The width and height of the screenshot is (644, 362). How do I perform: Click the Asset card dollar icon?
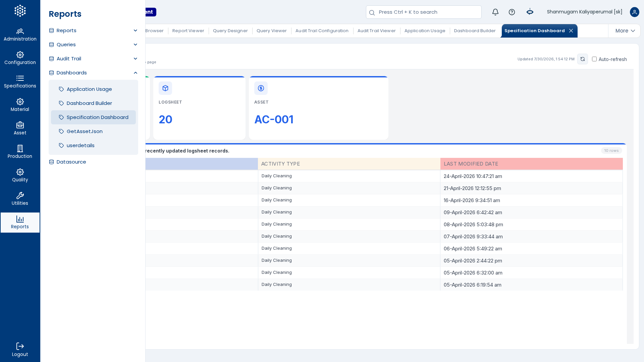pos(261,88)
